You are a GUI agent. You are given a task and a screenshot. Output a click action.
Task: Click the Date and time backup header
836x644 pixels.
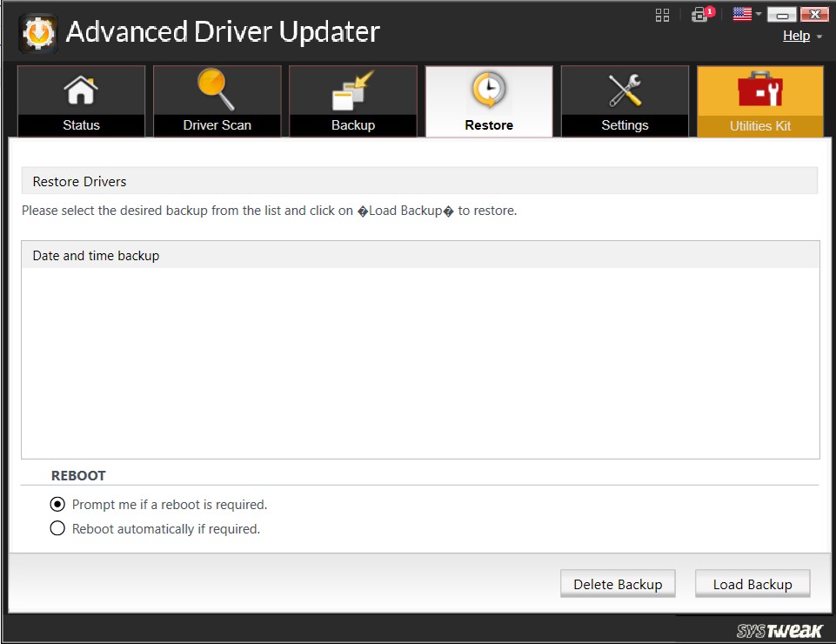[x=96, y=255]
